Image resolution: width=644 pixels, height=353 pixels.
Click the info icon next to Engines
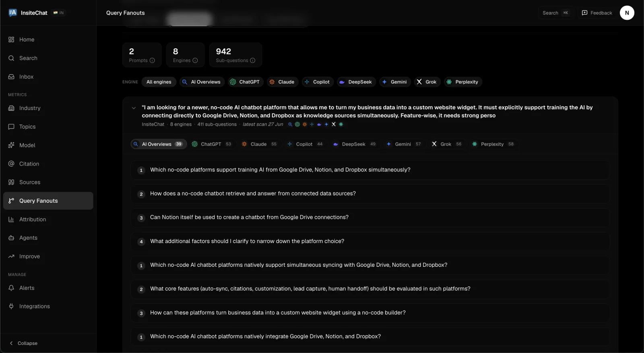pyautogui.click(x=195, y=60)
